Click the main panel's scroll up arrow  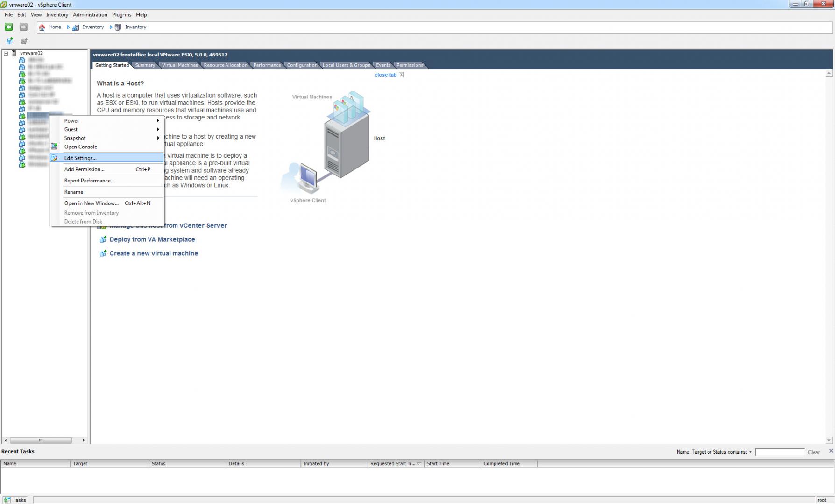click(829, 73)
